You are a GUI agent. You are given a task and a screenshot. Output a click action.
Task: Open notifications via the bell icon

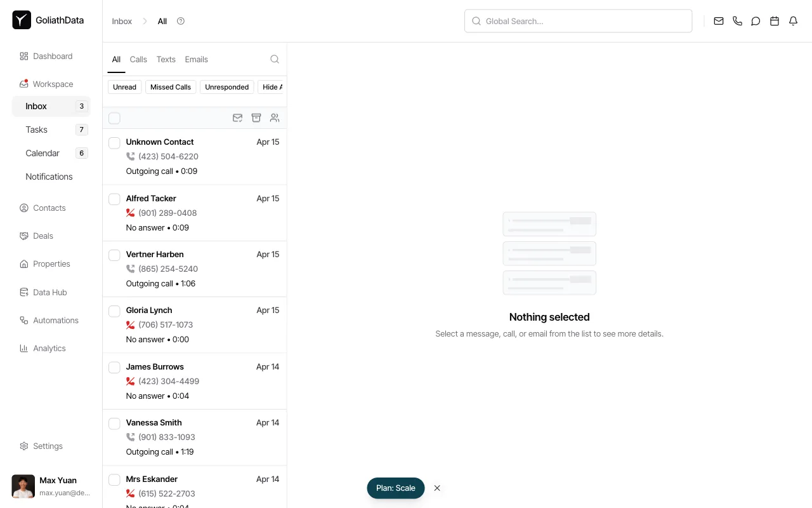793,21
